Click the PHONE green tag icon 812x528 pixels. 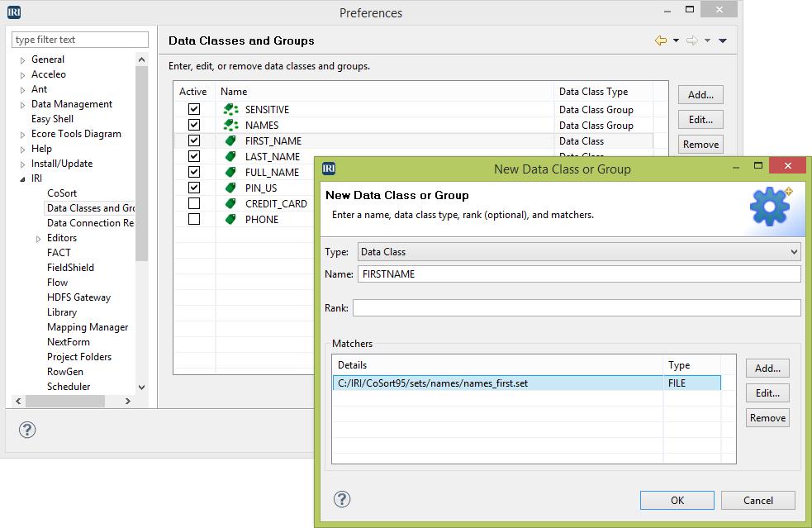(x=231, y=219)
